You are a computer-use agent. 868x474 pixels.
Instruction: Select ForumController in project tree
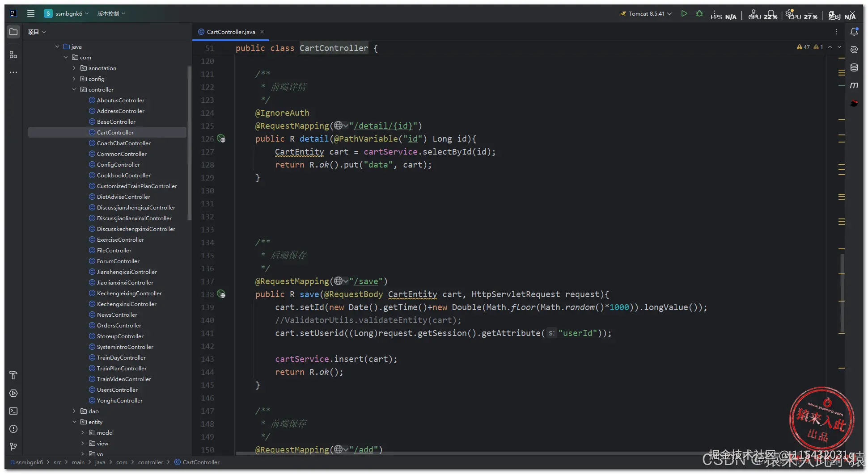(x=118, y=261)
